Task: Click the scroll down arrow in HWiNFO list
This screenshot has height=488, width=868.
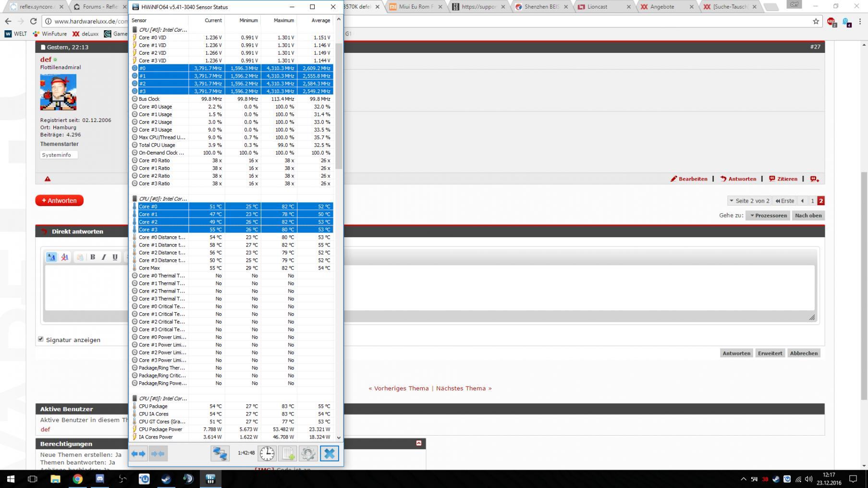Action: pos(339,438)
